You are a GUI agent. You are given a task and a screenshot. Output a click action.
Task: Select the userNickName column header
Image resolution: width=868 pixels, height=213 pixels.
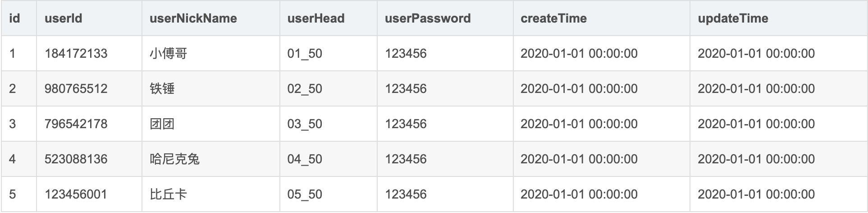[193, 19]
